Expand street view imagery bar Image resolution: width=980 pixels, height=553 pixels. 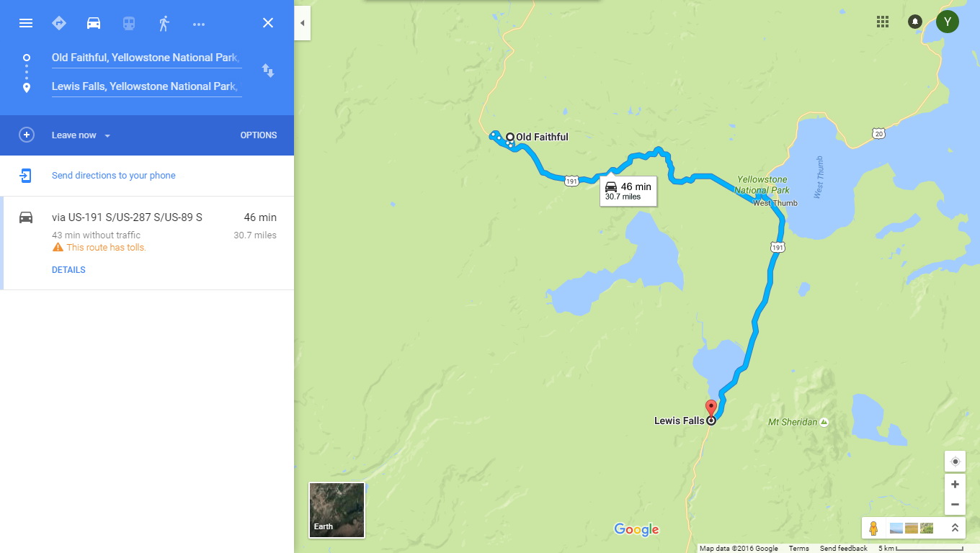click(955, 528)
